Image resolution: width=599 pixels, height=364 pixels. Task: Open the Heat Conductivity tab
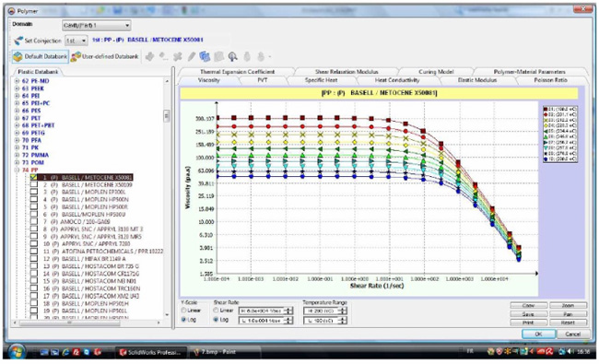397,80
